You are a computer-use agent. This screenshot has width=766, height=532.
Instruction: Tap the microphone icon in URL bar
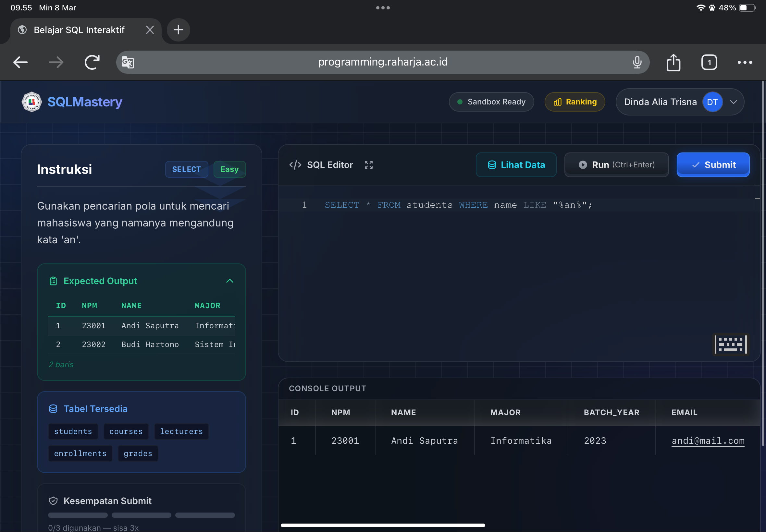point(637,62)
